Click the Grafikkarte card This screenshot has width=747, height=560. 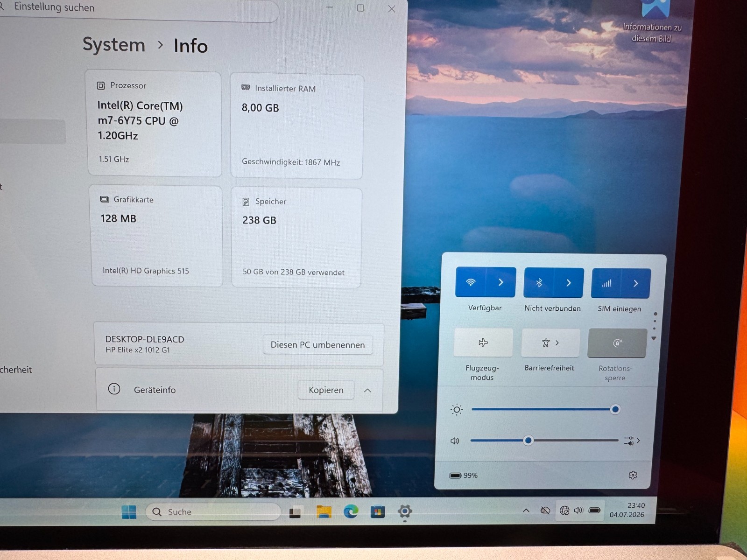(156, 236)
